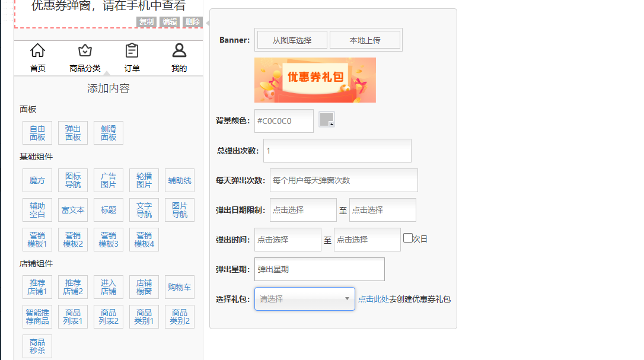Click the 复制 copy tab
This screenshot has width=644, height=360.
coord(146,22)
